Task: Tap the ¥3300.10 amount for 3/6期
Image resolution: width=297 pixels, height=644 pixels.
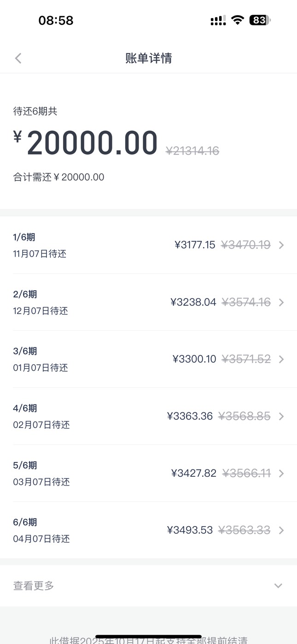Action: [x=194, y=359]
